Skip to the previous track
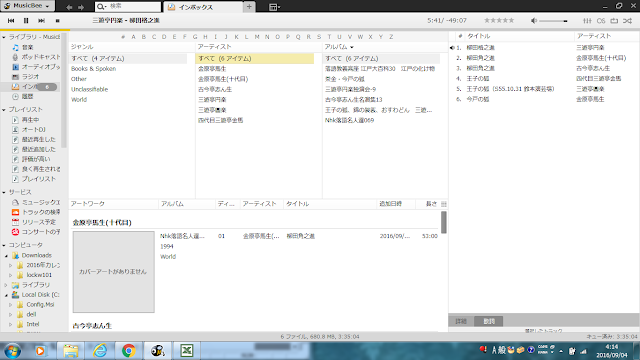The width and height of the screenshot is (640, 360). (x=11, y=20)
